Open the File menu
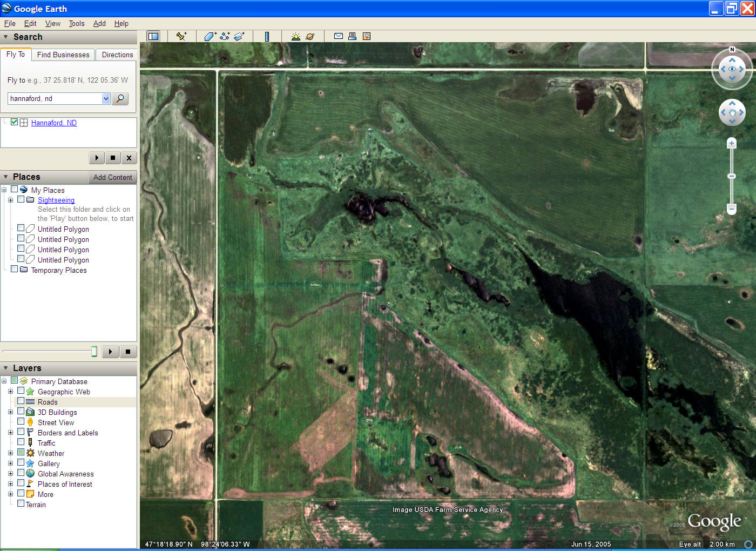The width and height of the screenshot is (756, 551). click(10, 23)
